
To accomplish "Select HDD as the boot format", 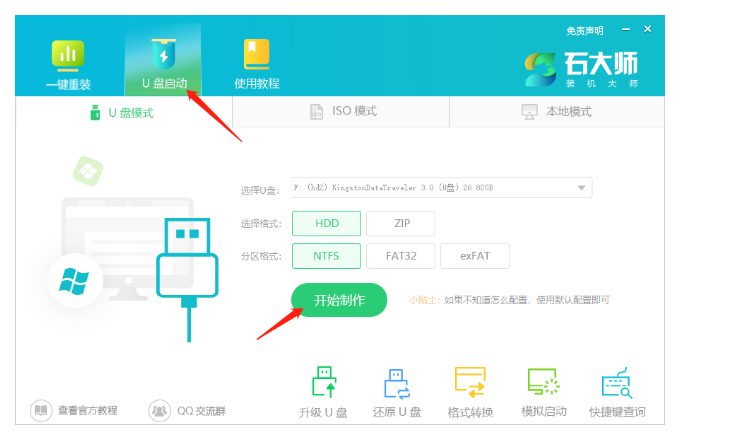I will tap(326, 223).
